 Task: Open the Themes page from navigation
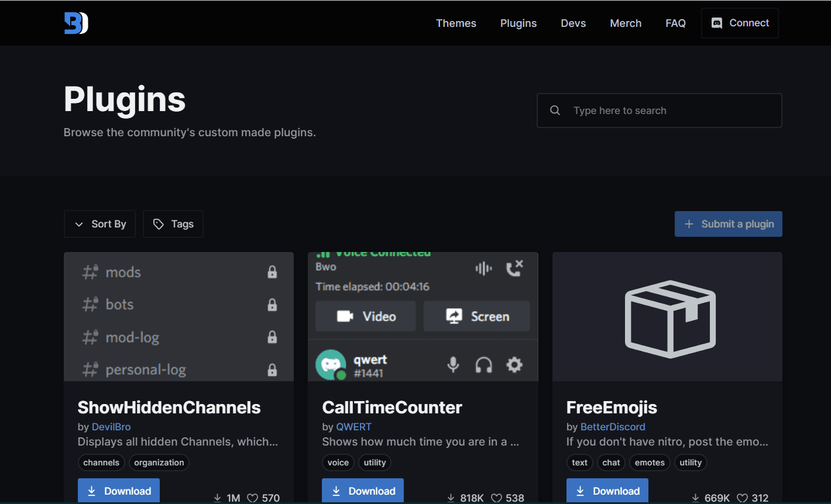click(456, 23)
